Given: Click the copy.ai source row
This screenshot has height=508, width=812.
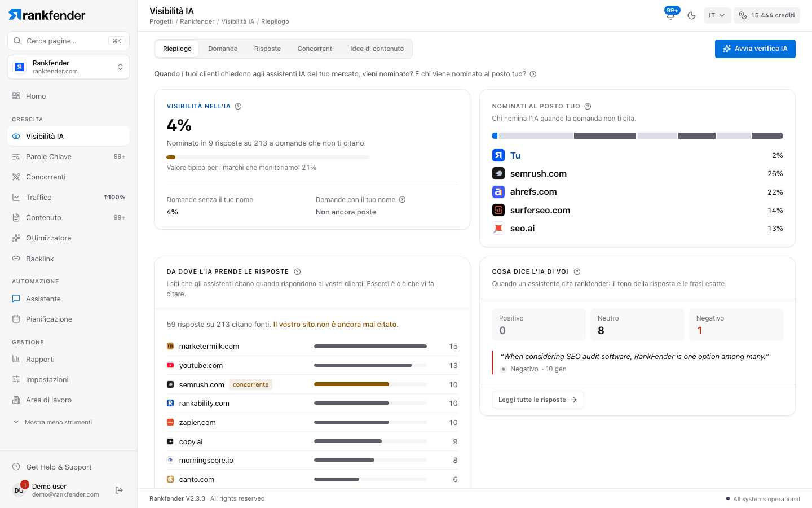Looking at the screenshot, I should (312, 441).
